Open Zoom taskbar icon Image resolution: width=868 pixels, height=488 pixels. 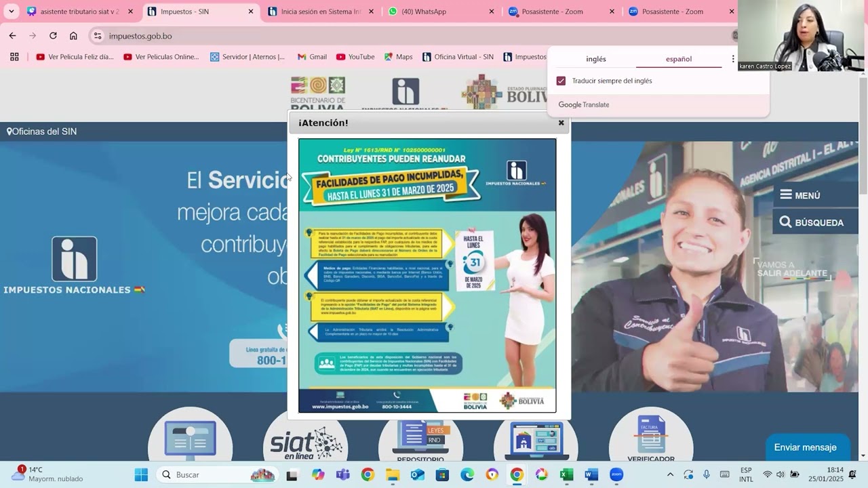pos(616,474)
